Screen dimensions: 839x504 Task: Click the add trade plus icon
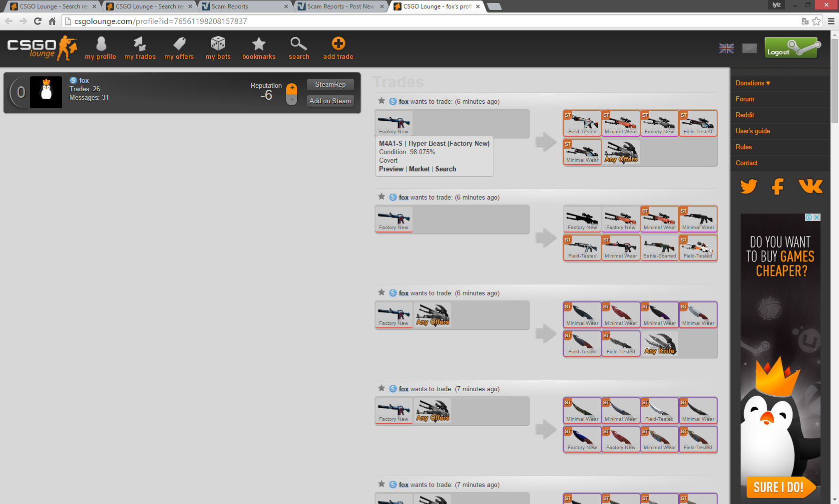[x=338, y=44]
